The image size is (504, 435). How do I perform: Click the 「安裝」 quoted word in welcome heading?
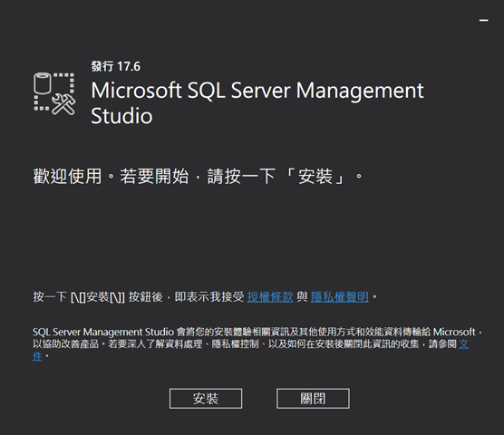(315, 176)
